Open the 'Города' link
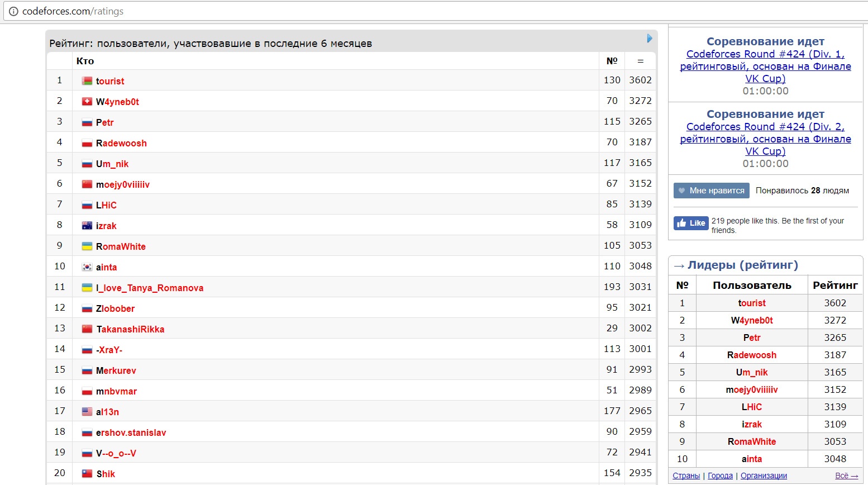The height and width of the screenshot is (485, 868). click(721, 476)
